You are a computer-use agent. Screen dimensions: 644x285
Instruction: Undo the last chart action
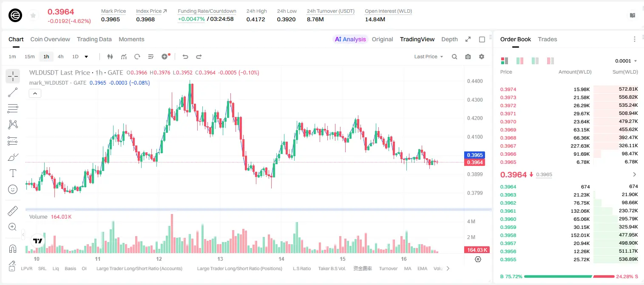click(x=185, y=57)
